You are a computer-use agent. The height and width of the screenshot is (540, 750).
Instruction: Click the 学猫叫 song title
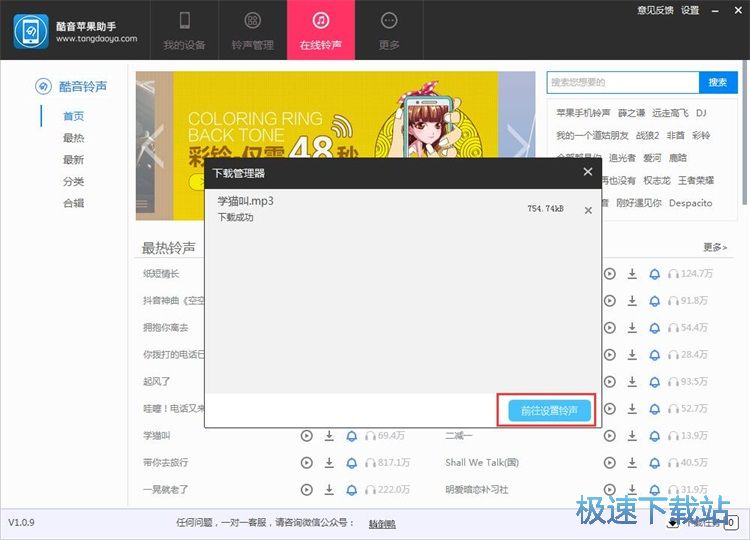click(x=156, y=436)
